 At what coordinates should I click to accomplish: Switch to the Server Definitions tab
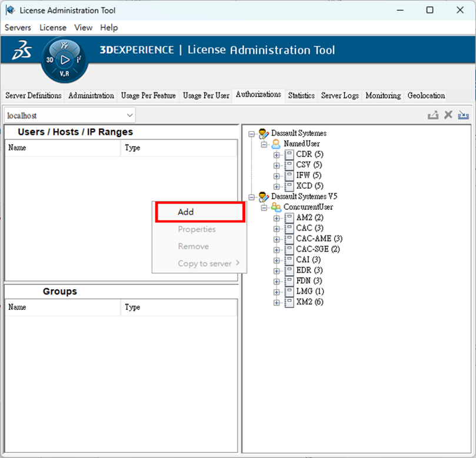34,96
